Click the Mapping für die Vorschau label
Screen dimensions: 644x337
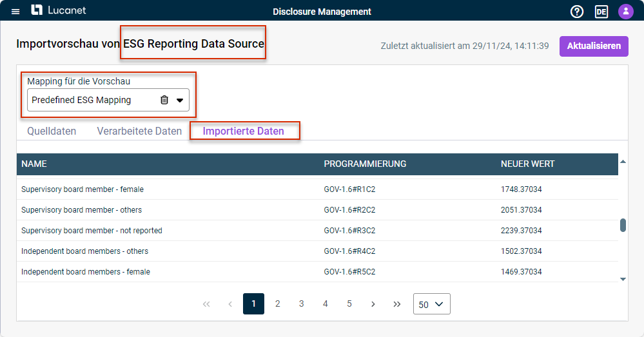point(79,81)
